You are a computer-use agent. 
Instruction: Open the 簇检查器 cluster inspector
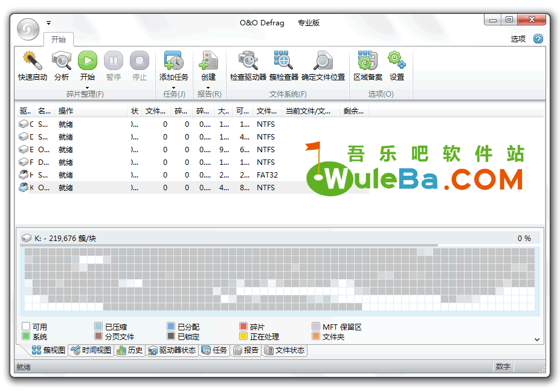pos(284,66)
